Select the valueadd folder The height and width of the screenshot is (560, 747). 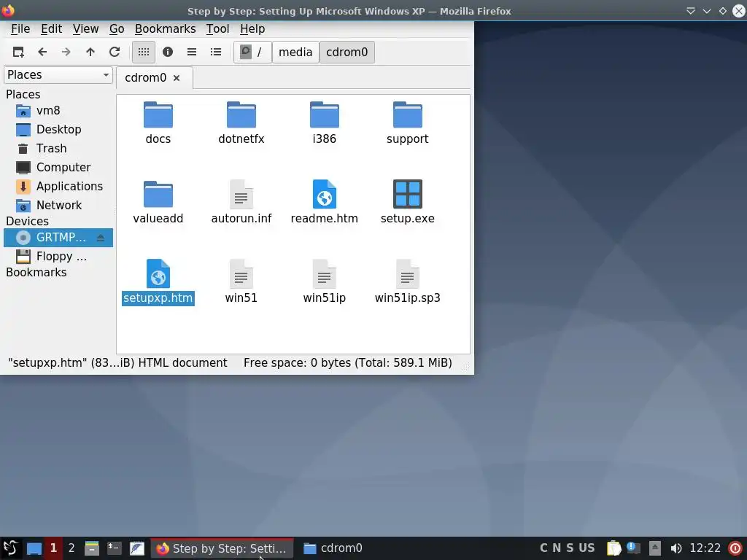coord(158,203)
